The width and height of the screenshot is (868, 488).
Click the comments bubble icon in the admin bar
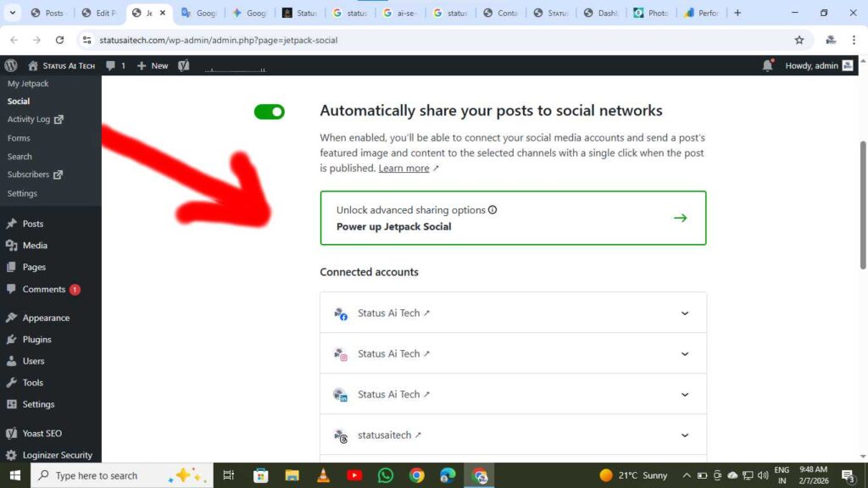click(x=111, y=65)
